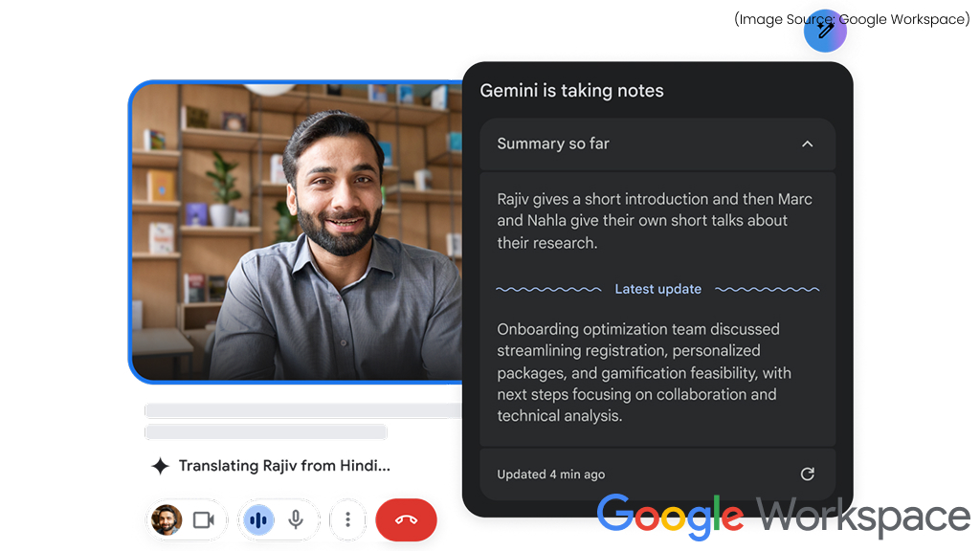
Task: Click the 'Updated 4 min ago' status text
Action: 551,474
